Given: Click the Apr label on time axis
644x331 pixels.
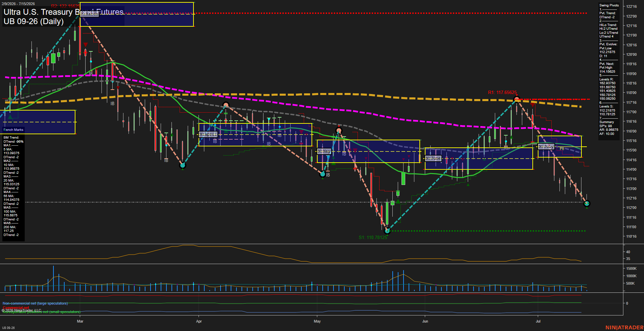Looking at the screenshot, I should point(199,321).
